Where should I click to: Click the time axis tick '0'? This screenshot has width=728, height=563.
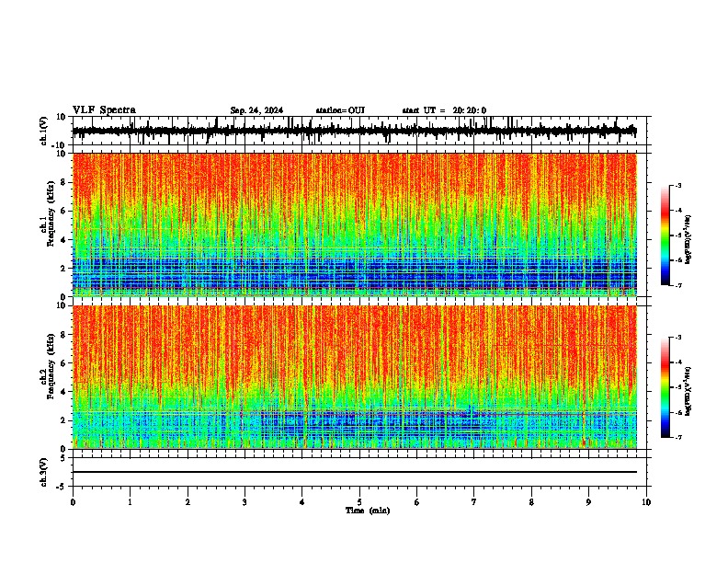pyautogui.click(x=73, y=502)
